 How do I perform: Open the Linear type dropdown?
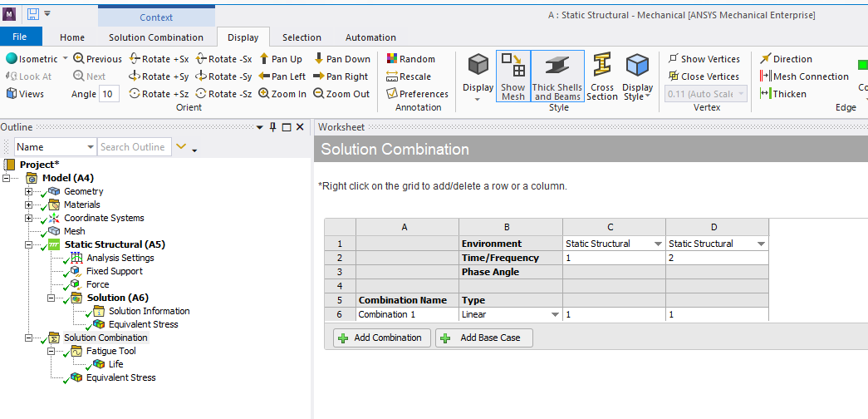pyautogui.click(x=555, y=315)
